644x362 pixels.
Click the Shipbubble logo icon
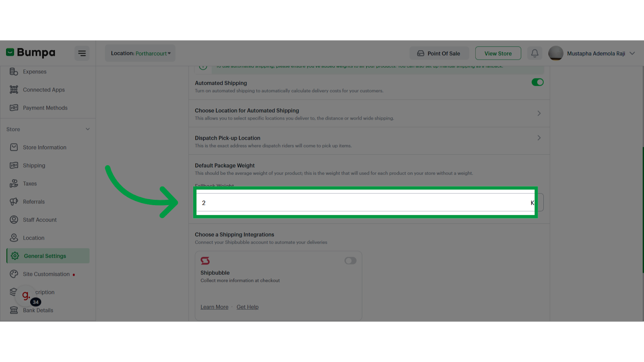205,261
